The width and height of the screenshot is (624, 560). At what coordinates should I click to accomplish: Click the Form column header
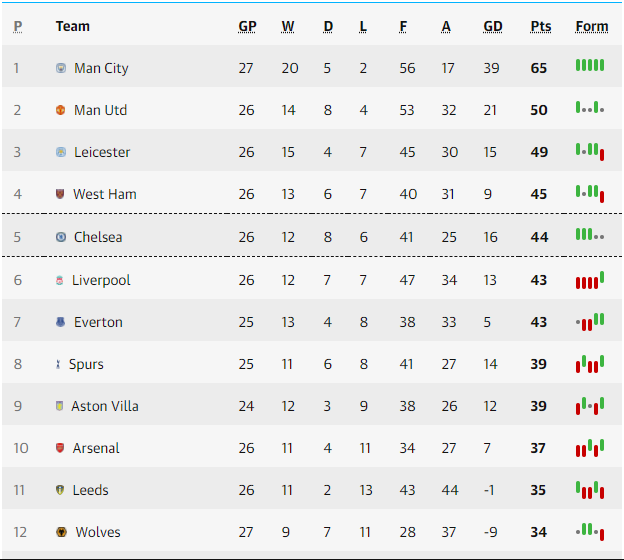click(x=592, y=26)
